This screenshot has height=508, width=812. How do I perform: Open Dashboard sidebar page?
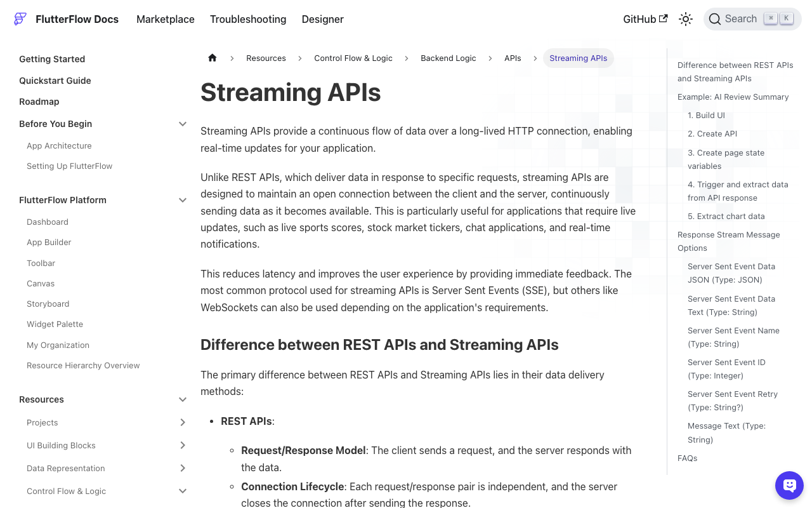(x=48, y=222)
